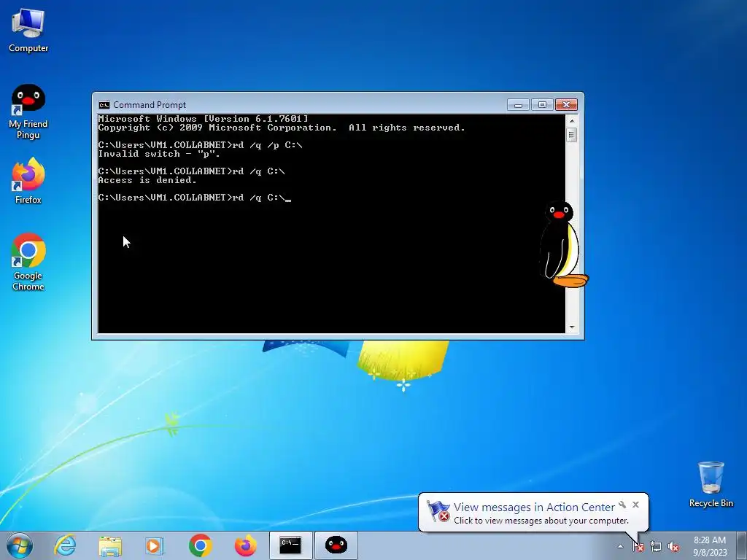Screen dimensions: 747x560
Task: Click the 'Invalid switch - "p".' output line
Action: tap(159, 154)
